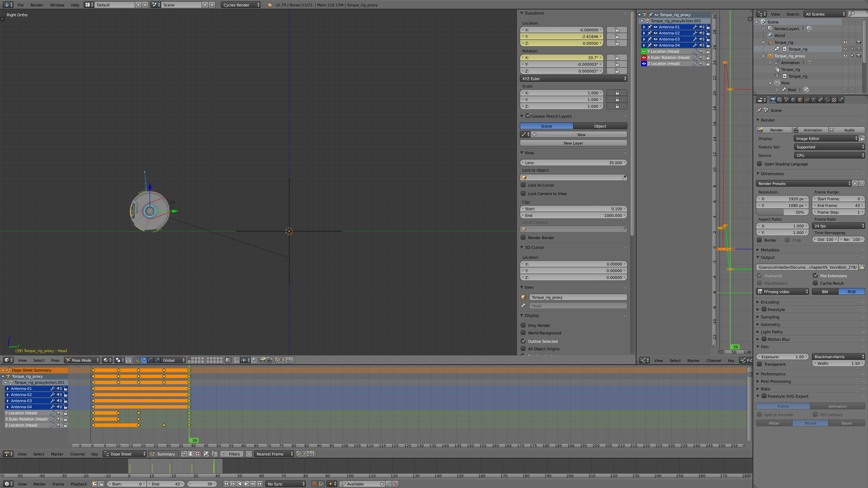Screen dimensions: 868x488
Task: Expand the Encoding panel
Action: [770, 302]
